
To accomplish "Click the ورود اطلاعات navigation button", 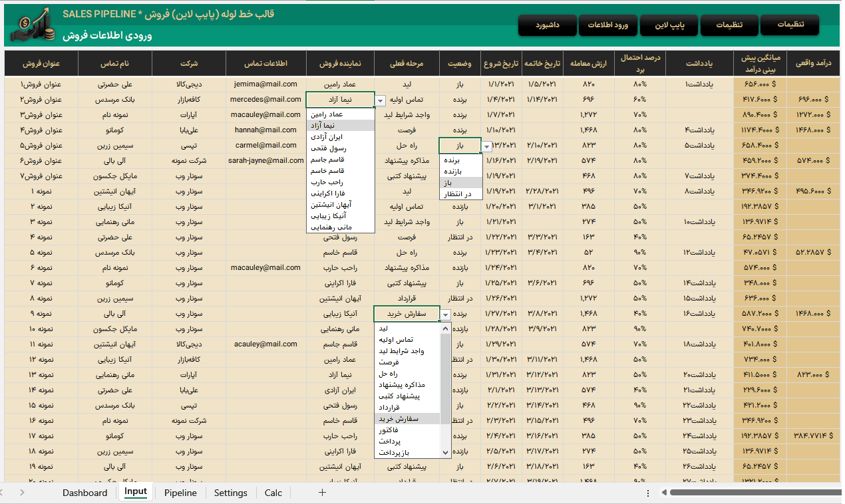I will point(608,25).
